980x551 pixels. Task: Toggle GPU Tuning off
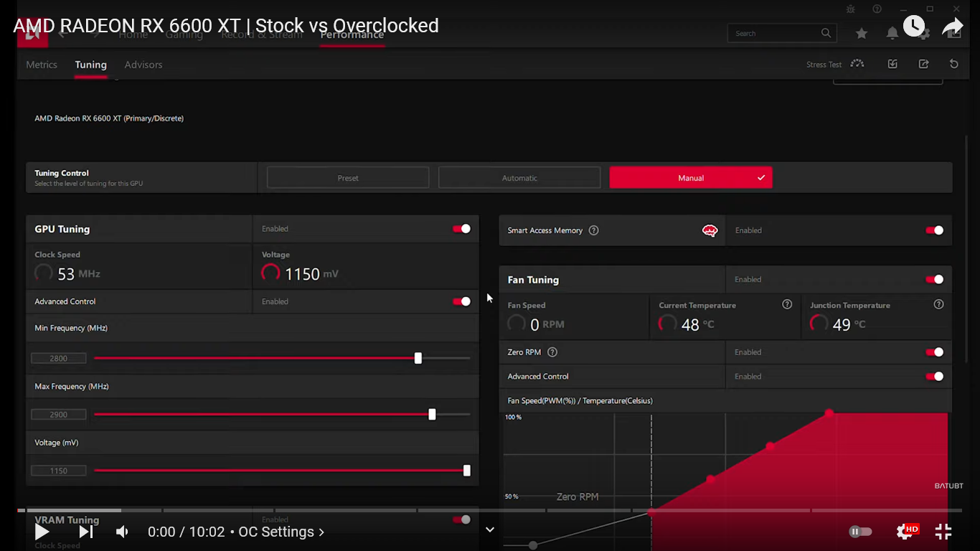(x=461, y=229)
